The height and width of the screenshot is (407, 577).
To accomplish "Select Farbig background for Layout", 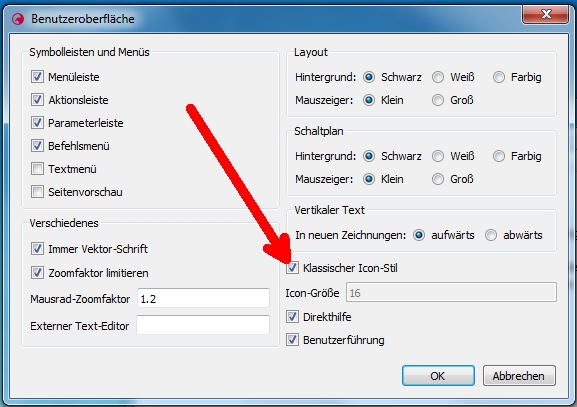I will (499, 77).
